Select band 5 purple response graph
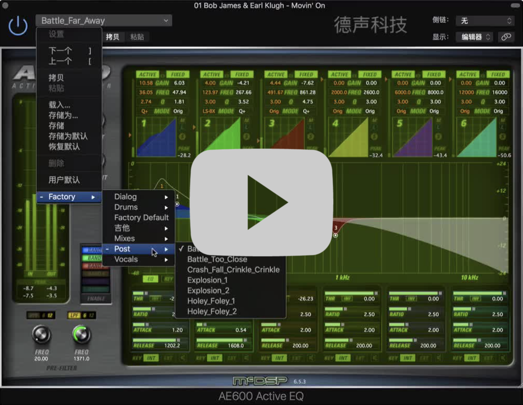 coord(413,137)
